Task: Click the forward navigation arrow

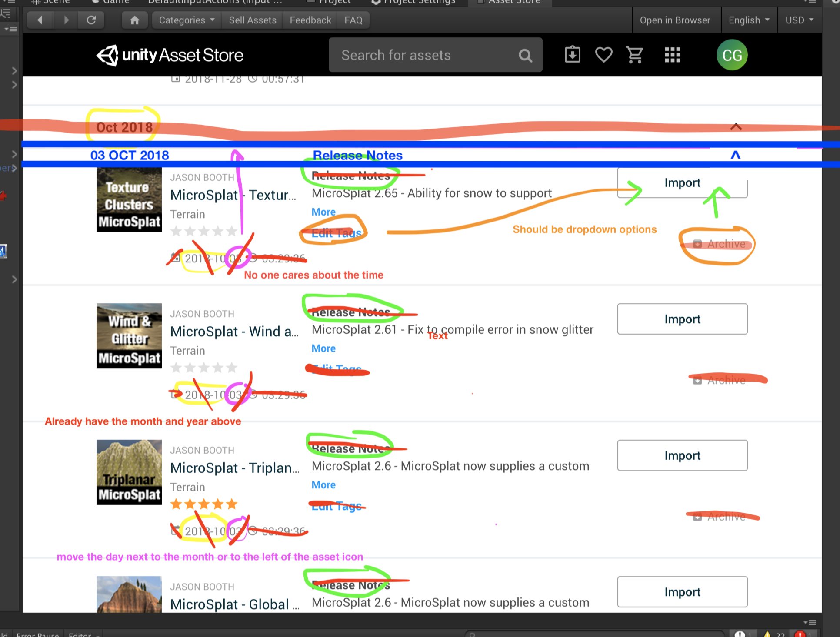Action: click(x=66, y=20)
